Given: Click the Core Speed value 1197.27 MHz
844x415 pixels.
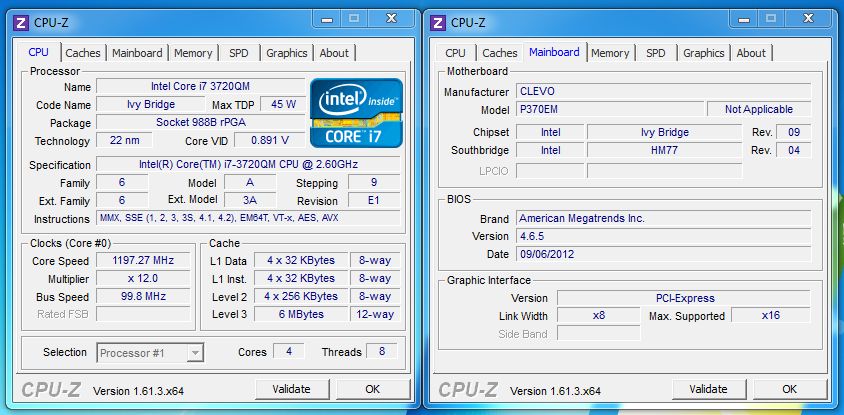Looking at the screenshot, I should (x=143, y=261).
